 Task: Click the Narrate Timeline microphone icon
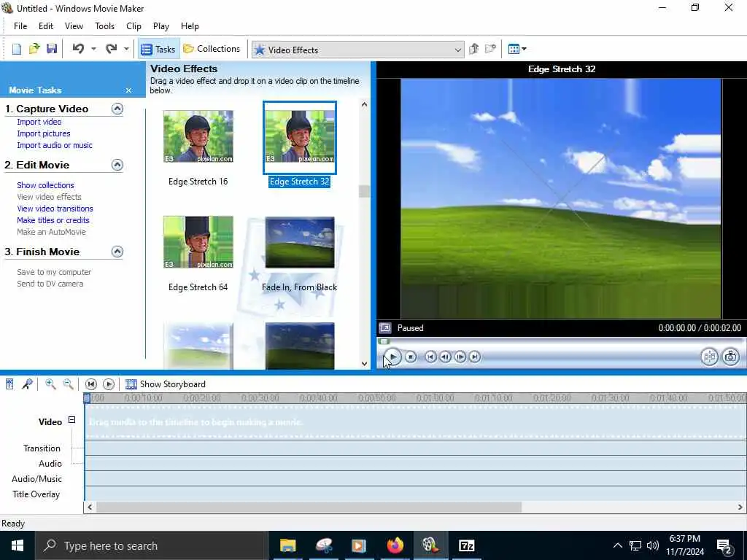click(x=27, y=384)
